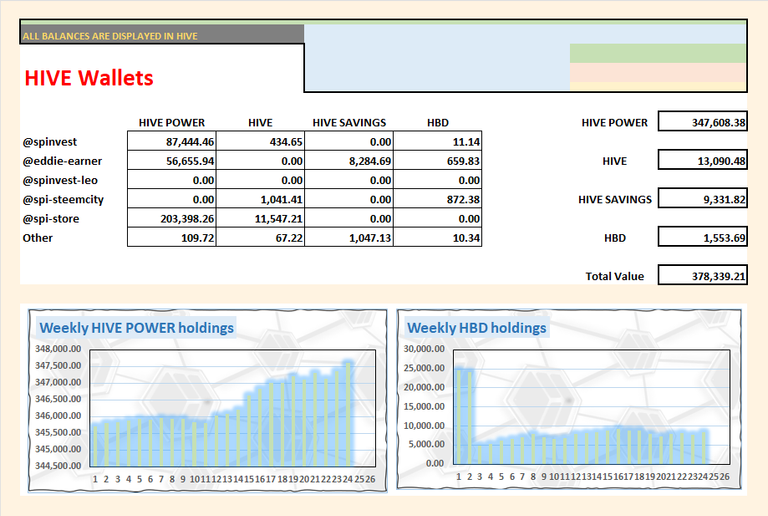
Task: Select @spi-store HIVE SAVINGS 0.00 cell
Action: pyautogui.click(x=349, y=218)
